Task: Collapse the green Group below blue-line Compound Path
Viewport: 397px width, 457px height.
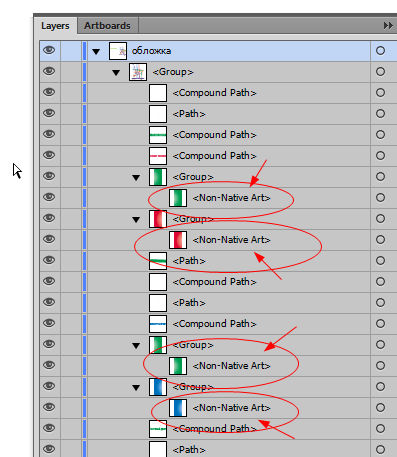Action: tap(136, 345)
